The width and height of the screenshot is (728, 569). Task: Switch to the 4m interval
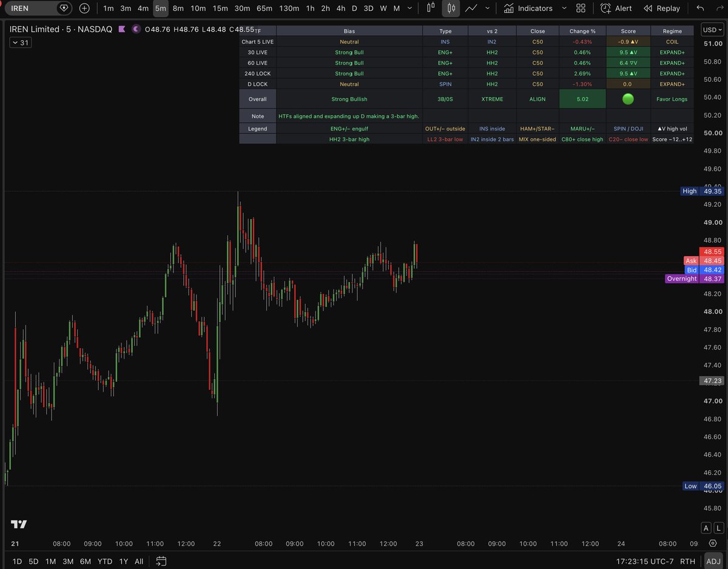143,8
